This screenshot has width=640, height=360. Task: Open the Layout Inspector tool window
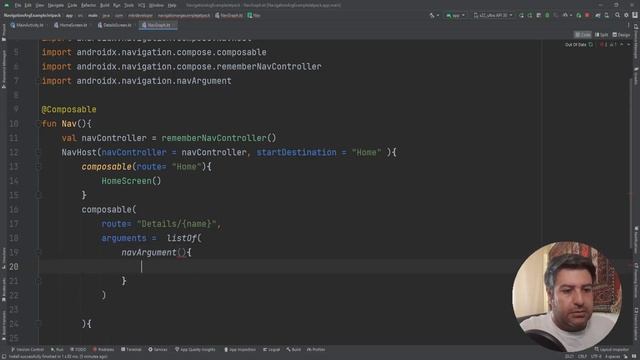[x=612, y=349]
